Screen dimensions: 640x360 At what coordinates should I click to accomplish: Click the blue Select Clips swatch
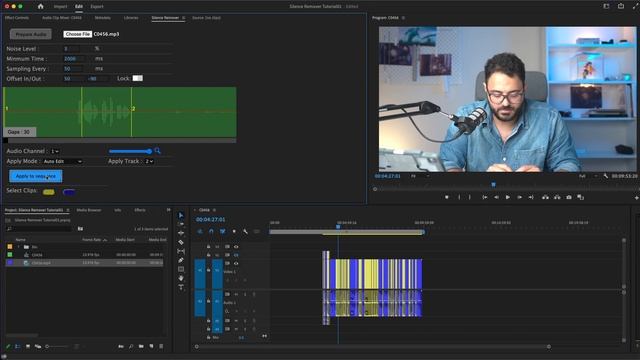point(69,191)
